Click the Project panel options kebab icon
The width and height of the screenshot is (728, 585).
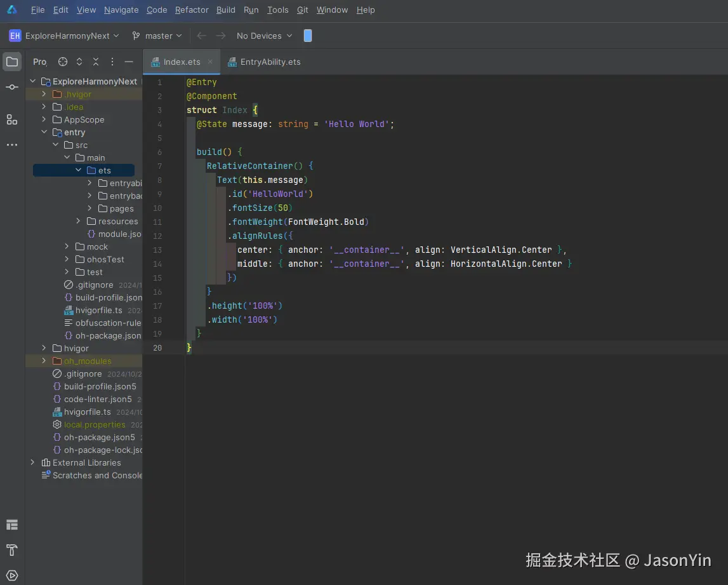click(112, 62)
